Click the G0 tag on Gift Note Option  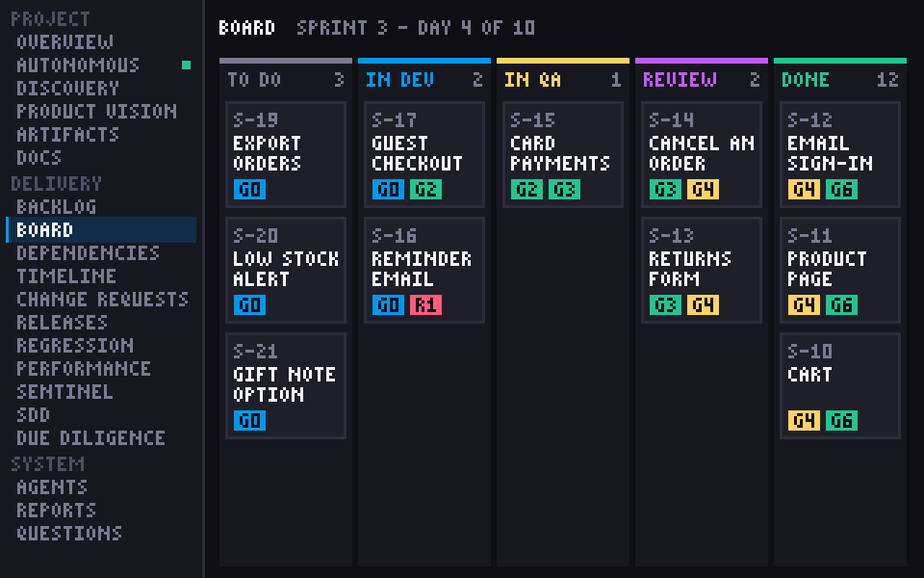250,421
